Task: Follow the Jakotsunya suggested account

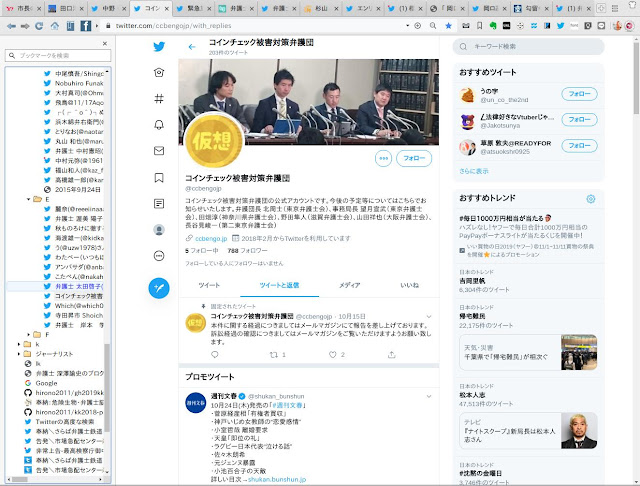Action: [x=579, y=120]
